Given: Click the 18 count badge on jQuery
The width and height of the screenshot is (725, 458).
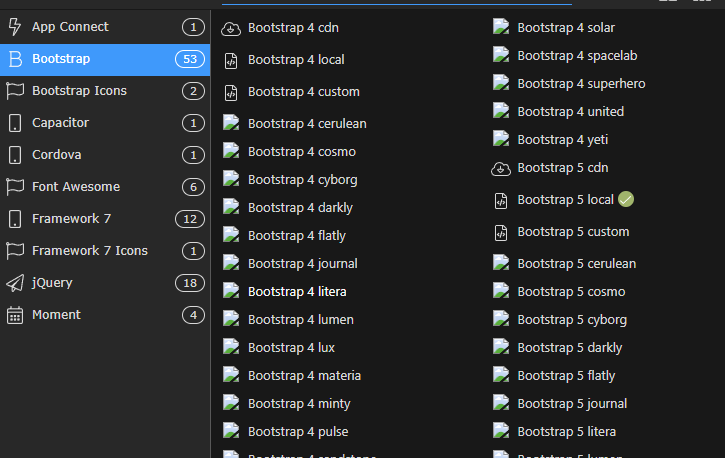Looking at the screenshot, I should pyautogui.click(x=190, y=283).
